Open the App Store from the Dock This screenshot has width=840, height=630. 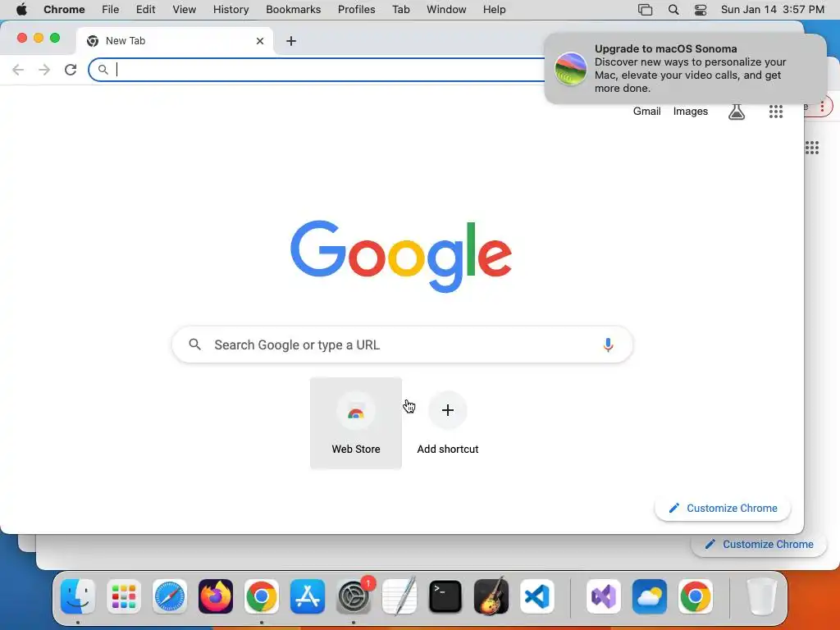[x=308, y=596]
